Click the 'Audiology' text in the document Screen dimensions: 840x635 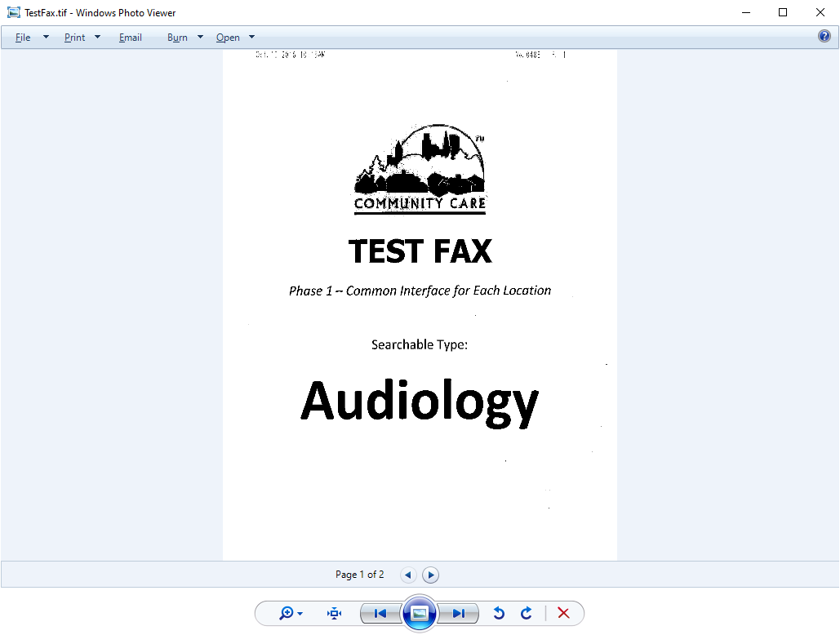coord(420,402)
